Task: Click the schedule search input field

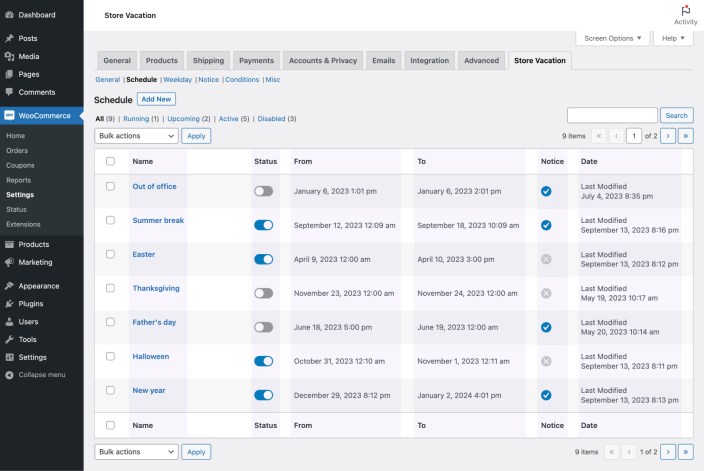Action: (x=612, y=115)
